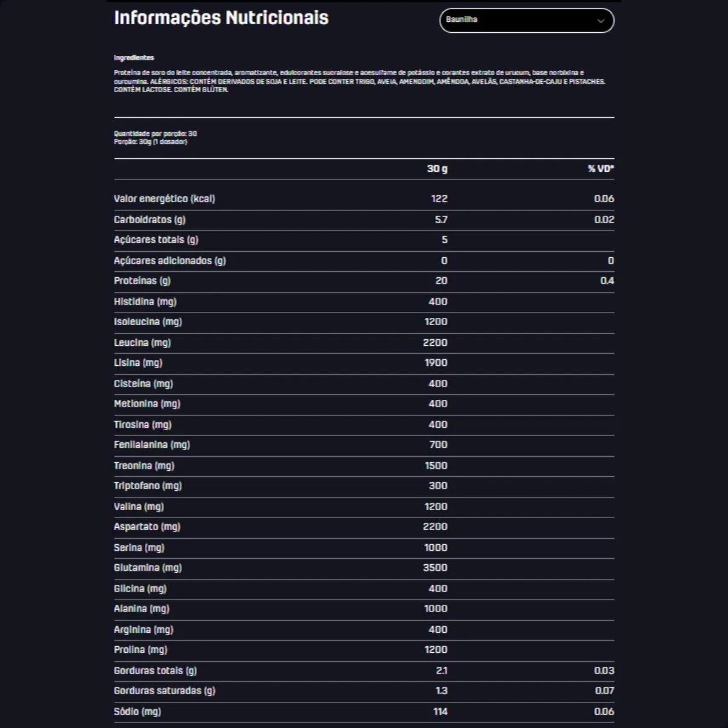Click the allergen warning text paragraph
728x728 pixels.
(359, 81)
